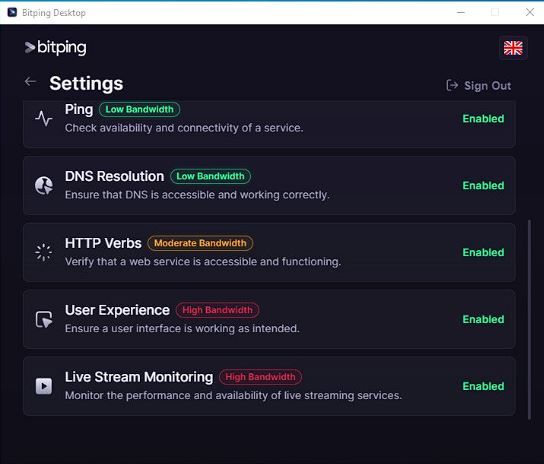Click the Sign Out door icon
Viewport: 544px width, 464px height.
[452, 85]
